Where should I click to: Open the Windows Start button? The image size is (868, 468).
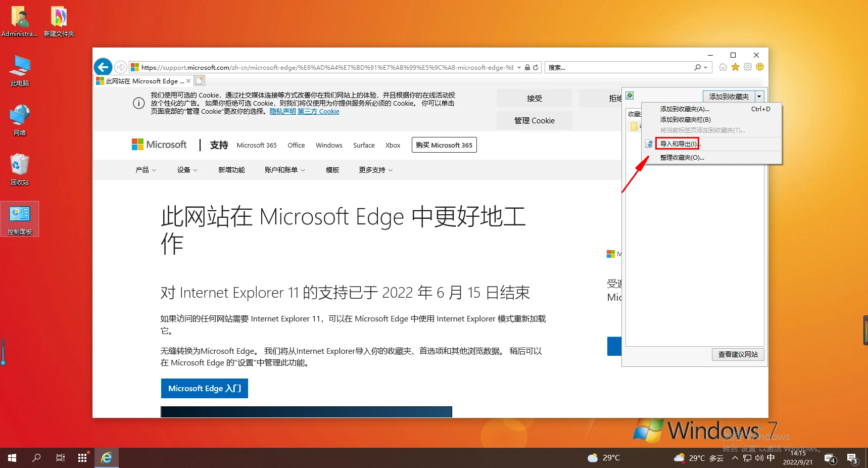pyautogui.click(x=12, y=458)
